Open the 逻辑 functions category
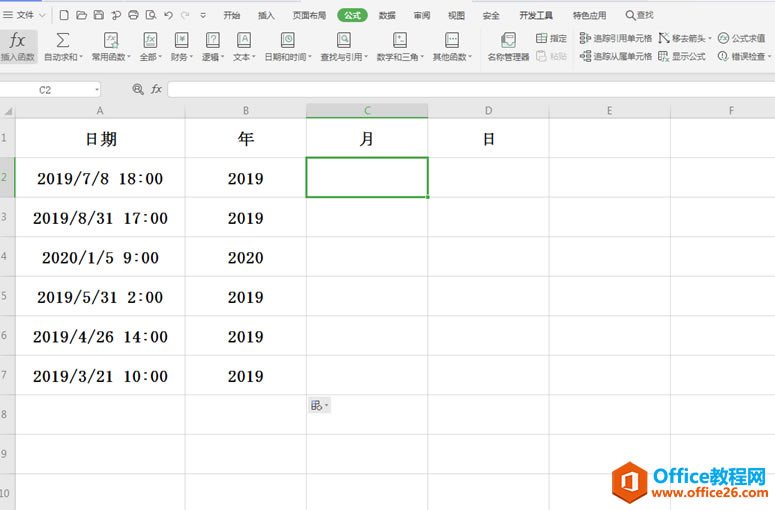The width and height of the screenshot is (775, 510). (213, 47)
